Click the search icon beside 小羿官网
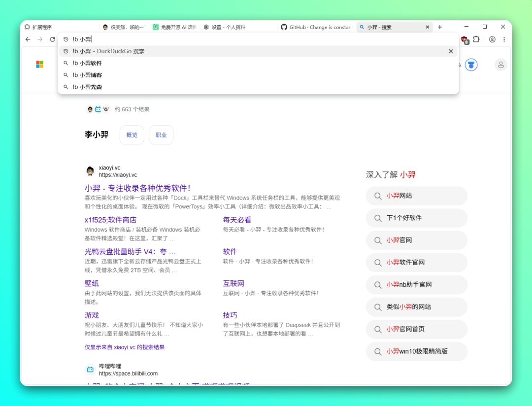This screenshot has width=532, height=406. (x=378, y=240)
